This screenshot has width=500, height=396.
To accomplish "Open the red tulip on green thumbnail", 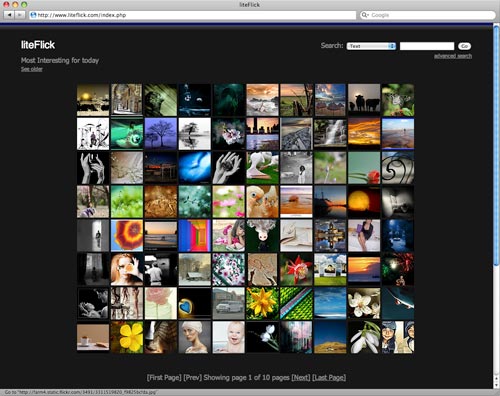I will [364, 168].
